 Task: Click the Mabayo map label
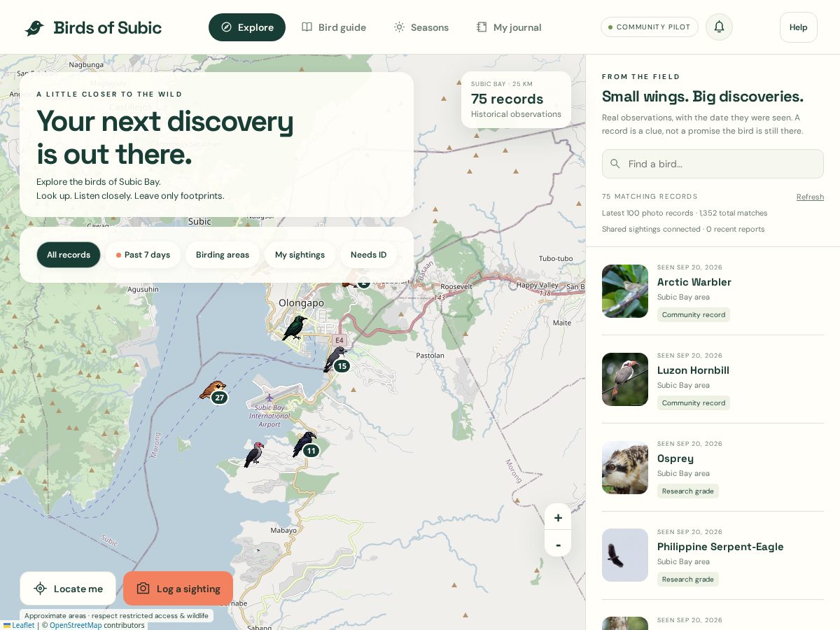click(x=283, y=530)
